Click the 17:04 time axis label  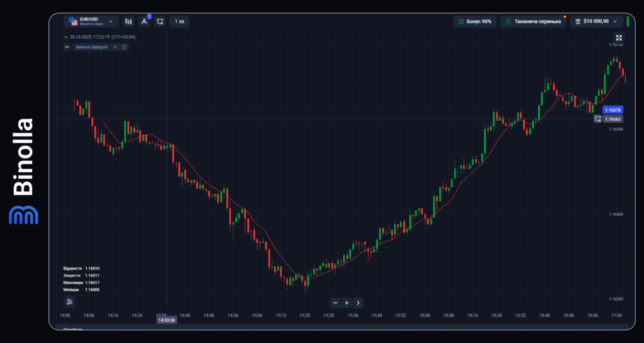pos(616,315)
